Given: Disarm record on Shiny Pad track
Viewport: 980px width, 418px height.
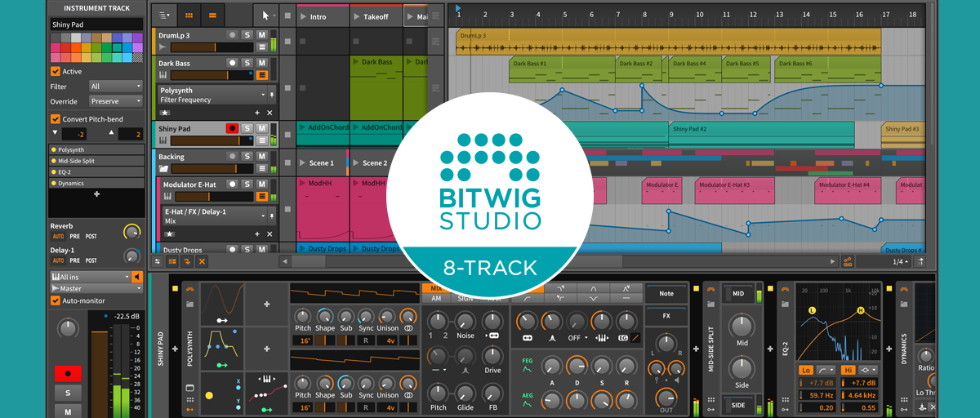Looking at the screenshot, I should coord(233,129).
